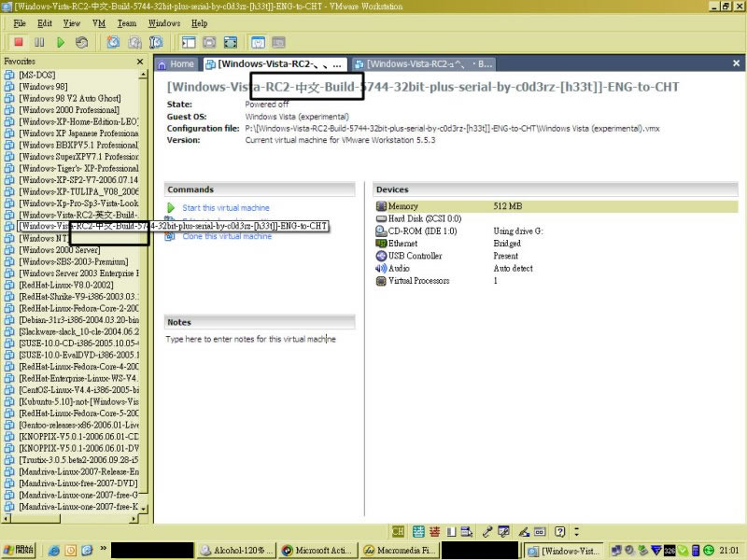Open the Help menu
This screenshot has height=560, width=747.
pos(199,23)
